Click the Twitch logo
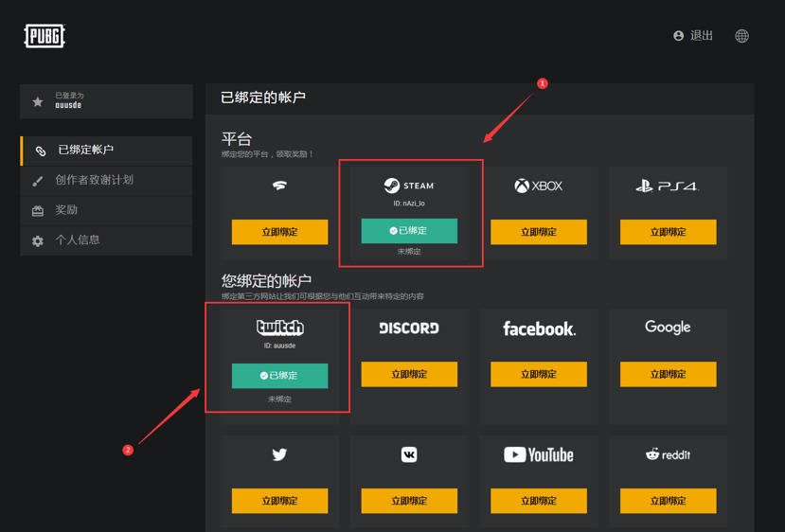Viewport: 785px width, 532px height. (x=280, y=328)
